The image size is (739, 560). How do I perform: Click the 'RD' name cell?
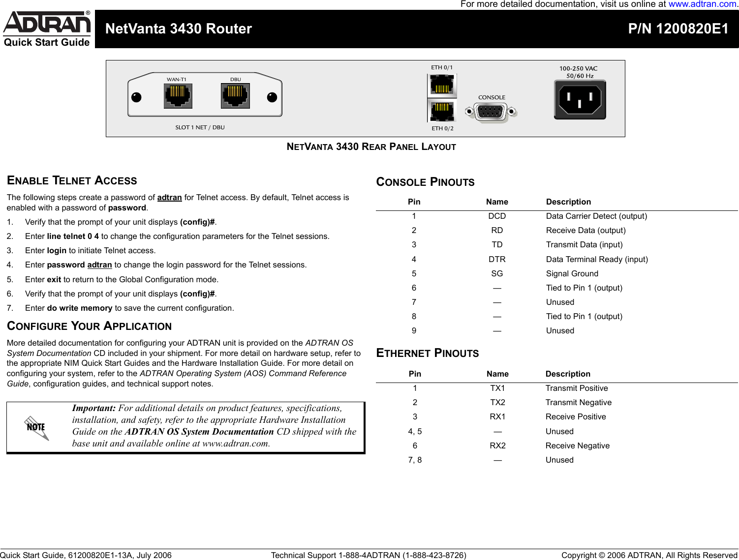[x=497, y=231]
